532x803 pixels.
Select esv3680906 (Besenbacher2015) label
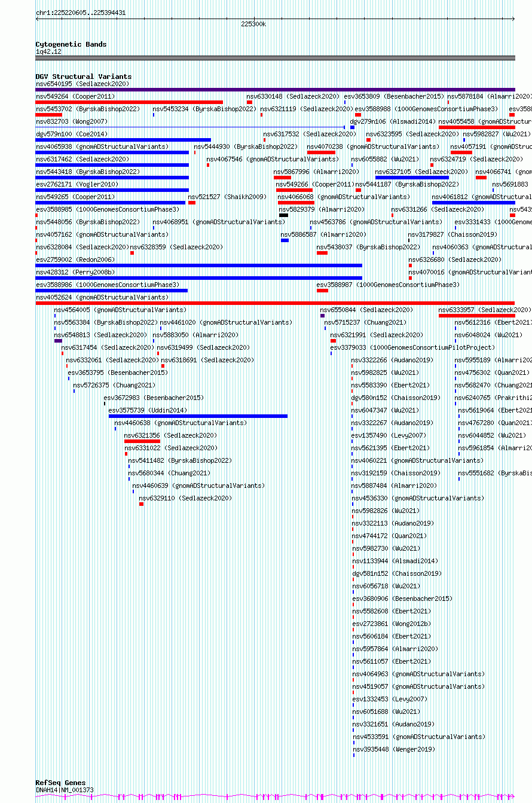pos(403,599)
